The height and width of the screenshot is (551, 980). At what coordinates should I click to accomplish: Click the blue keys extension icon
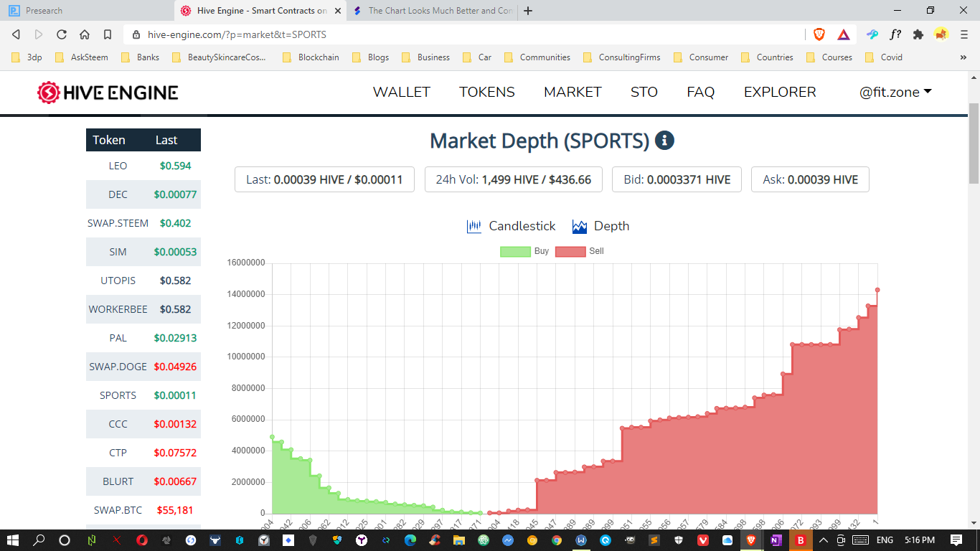(x=873, y=34)
